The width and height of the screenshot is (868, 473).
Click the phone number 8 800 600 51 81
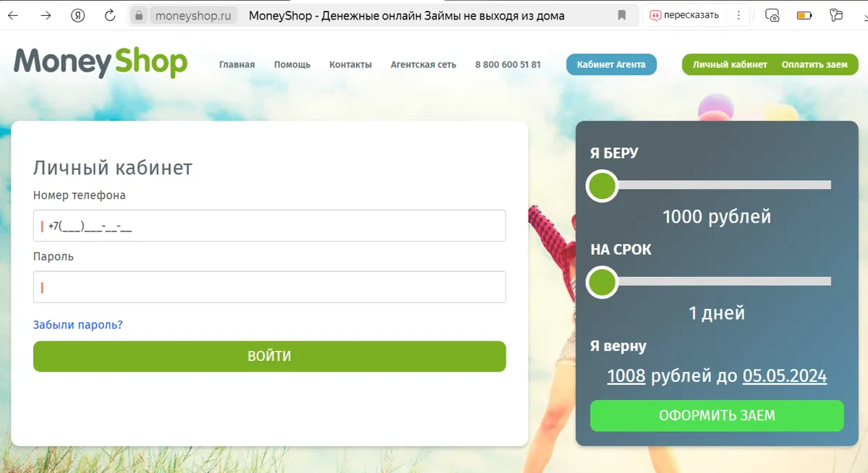[x=508, y=64]
